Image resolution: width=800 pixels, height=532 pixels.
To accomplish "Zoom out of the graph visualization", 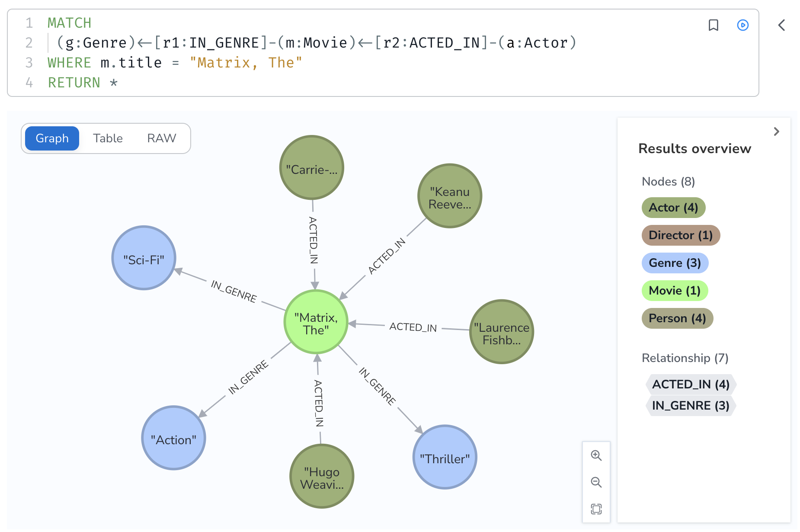I will 596,482.
